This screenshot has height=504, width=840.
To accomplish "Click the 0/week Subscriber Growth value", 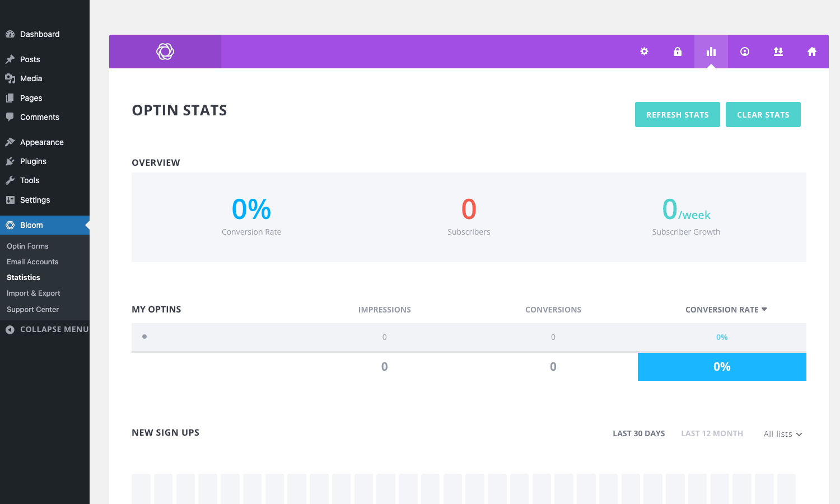I will click(687, 209).
